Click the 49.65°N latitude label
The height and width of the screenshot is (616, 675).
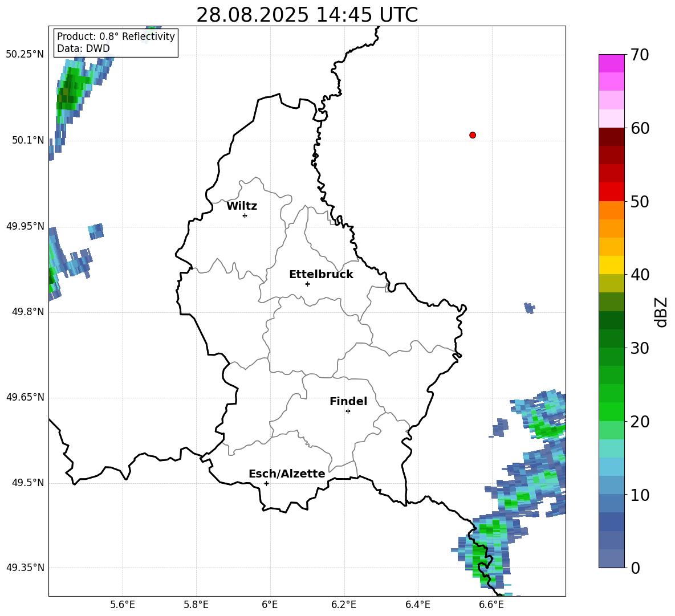[x=25, y=397]
